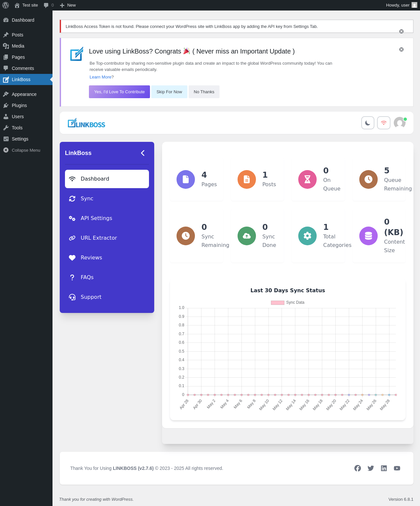Click Yes, I'd Love To Contribute

coord(119,92)
